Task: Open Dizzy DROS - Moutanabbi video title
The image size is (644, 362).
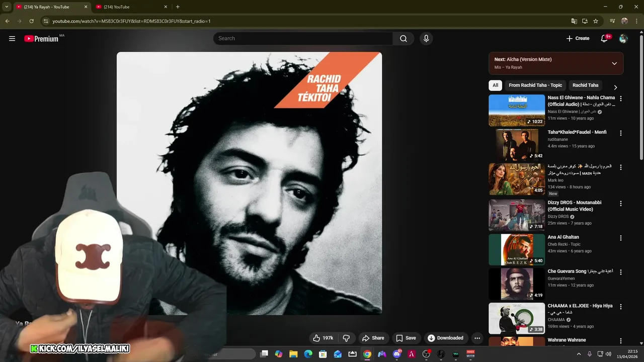Action: pos(575,206)
